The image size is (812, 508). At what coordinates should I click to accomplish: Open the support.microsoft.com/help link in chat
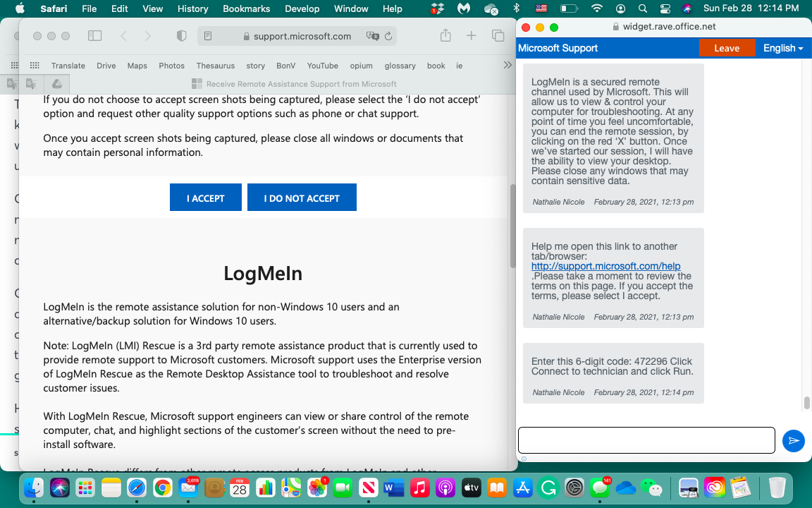[x=605, y=266]
